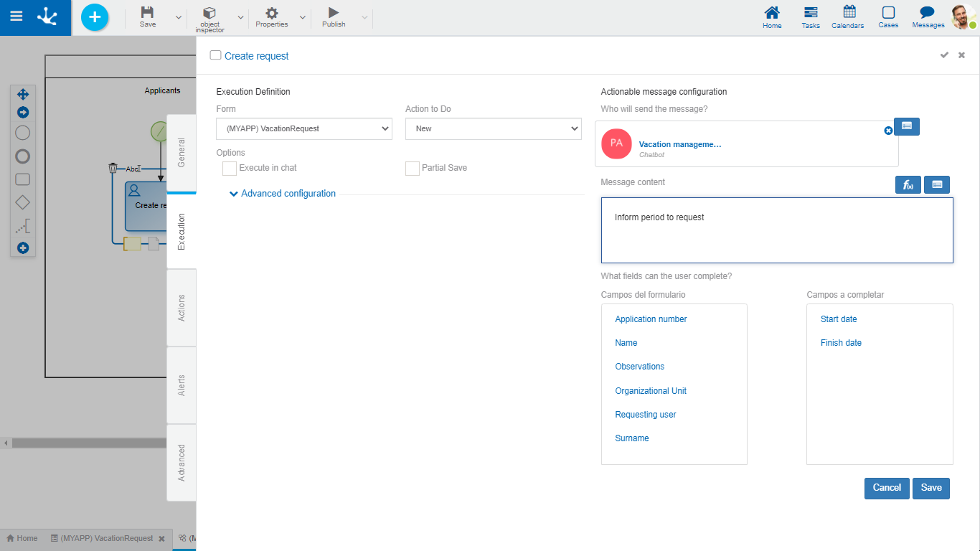Click the Home icon in top bar
This screenshot has width=980, height=551.
click(x=772, y=13)
